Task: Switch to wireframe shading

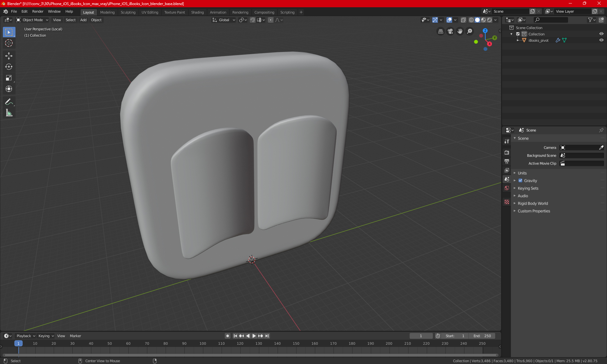Action: [471, 20]
